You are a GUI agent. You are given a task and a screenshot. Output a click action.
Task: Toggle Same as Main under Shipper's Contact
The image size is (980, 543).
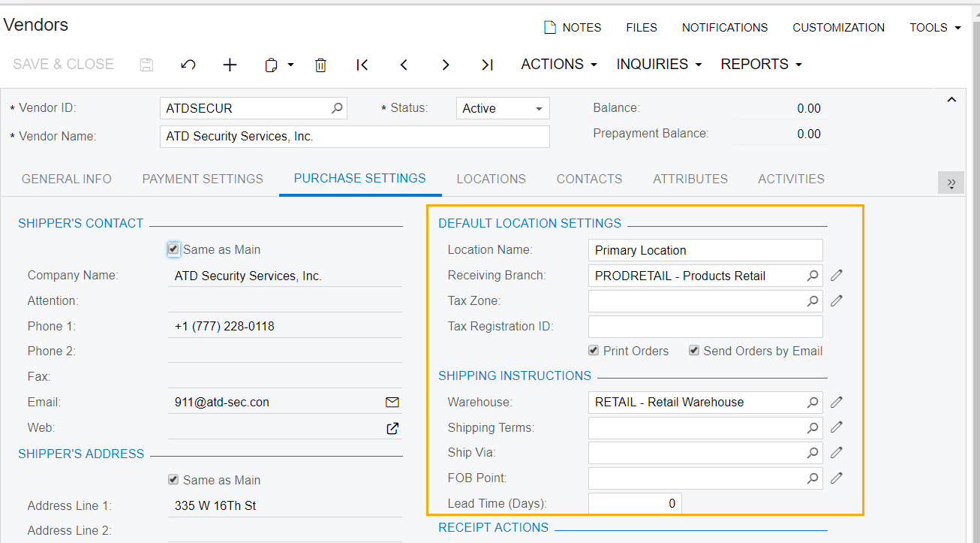[x=174, y=249]
